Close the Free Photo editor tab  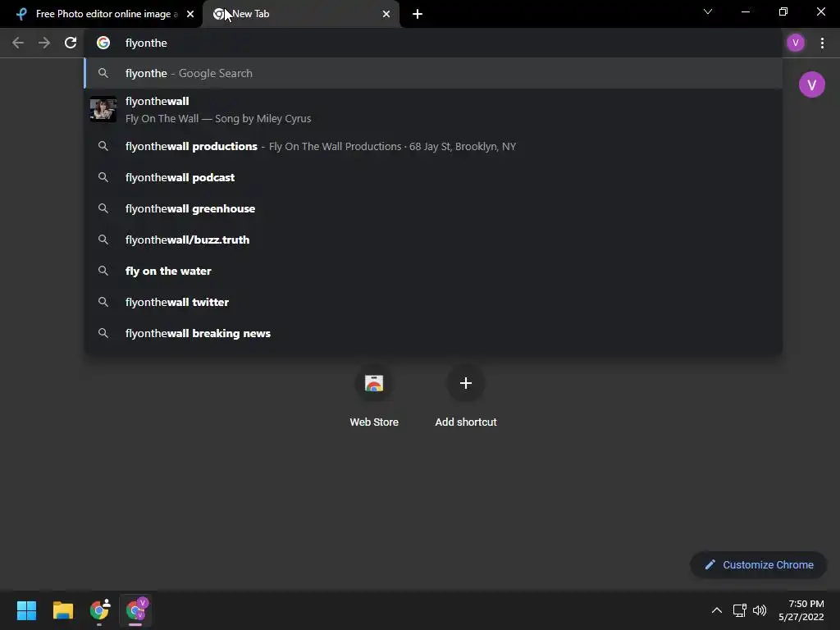190,14
